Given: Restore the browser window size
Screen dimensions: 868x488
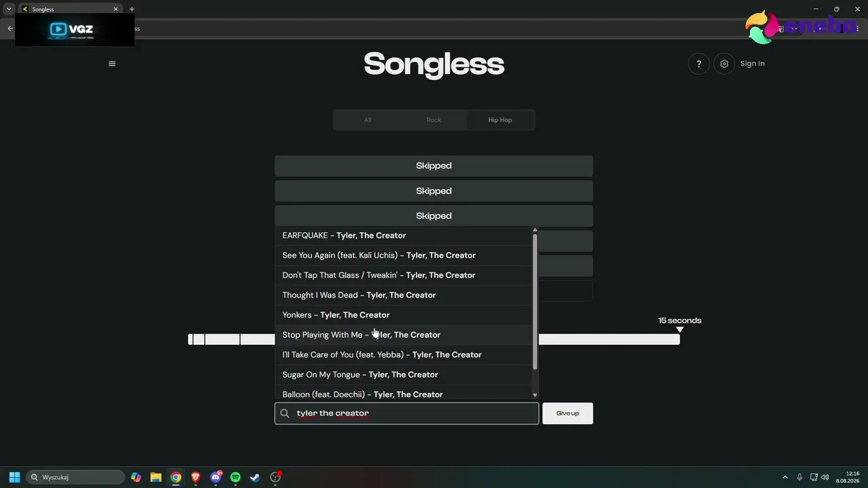Looking at the screenshot, I should coord(836,9).
